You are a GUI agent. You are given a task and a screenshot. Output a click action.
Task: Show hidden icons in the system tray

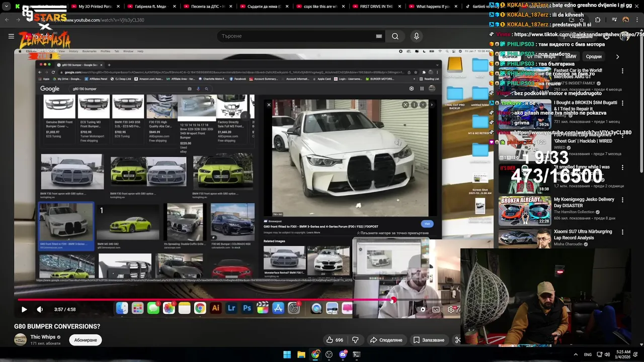pos(576,354)
